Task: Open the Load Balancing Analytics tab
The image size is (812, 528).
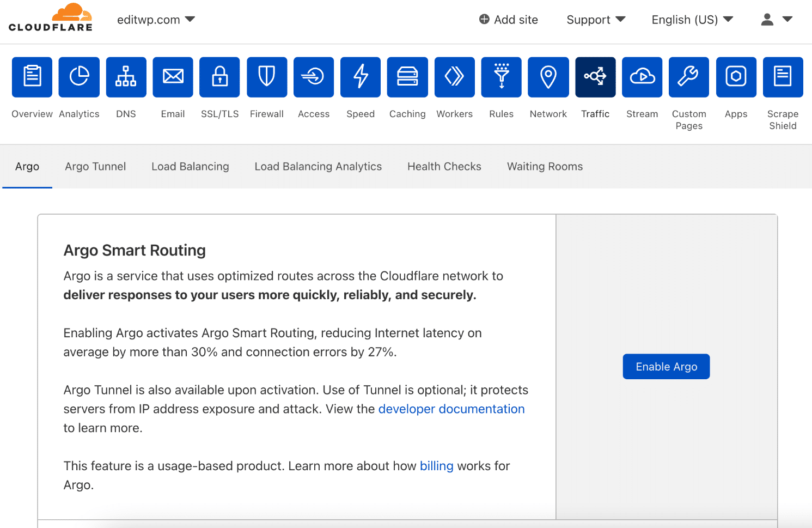Action: [x=318, y=166]
